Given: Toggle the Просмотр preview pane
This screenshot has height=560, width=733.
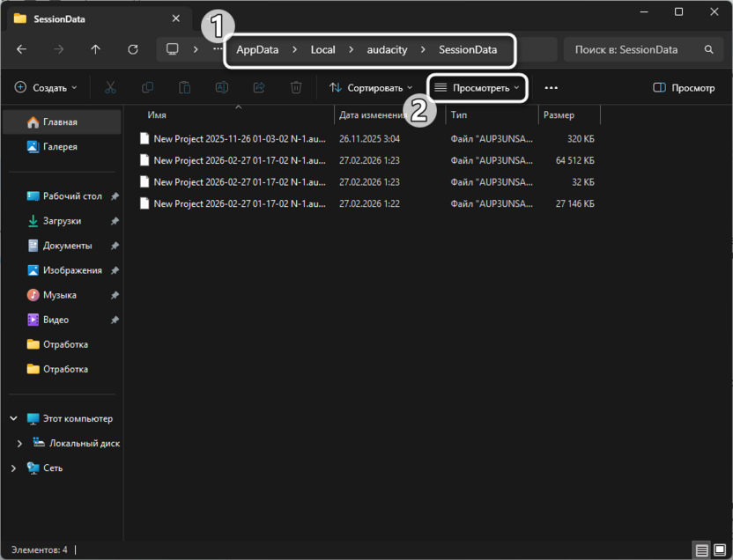Looking at the screenshot, I should [x=684, y=88].
